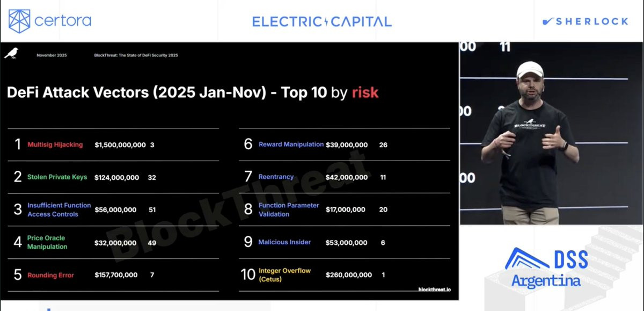Image resolution: width=644 pixels, height=311 pixels.
Task: Click the Reward Manipulation entry
Action: click(291, 144)
